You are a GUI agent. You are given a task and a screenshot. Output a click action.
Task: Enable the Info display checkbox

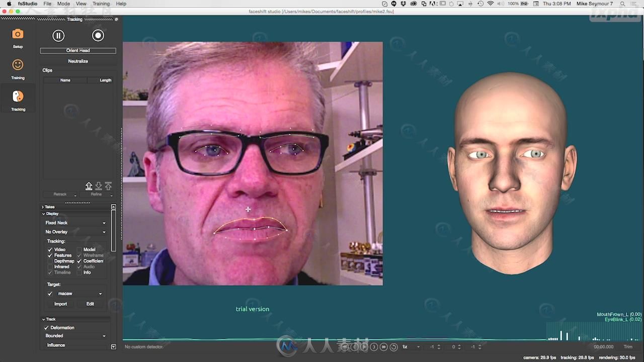tap(79, 273)
